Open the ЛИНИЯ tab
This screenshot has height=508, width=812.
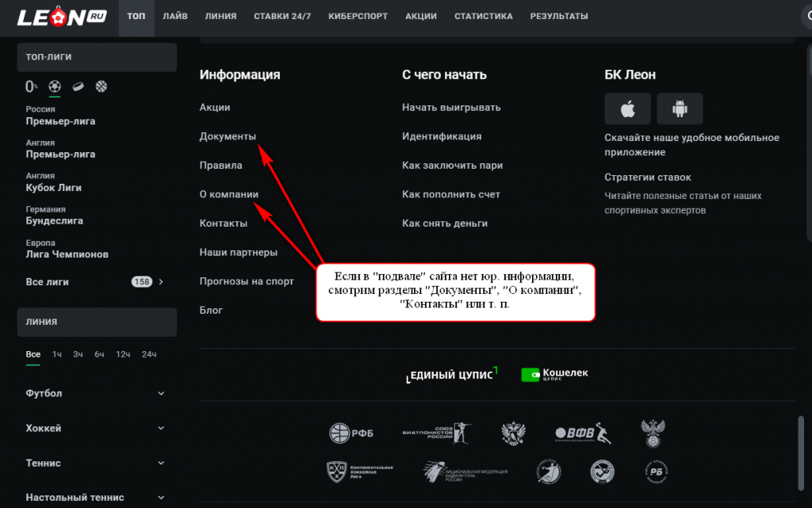[220, 17]
